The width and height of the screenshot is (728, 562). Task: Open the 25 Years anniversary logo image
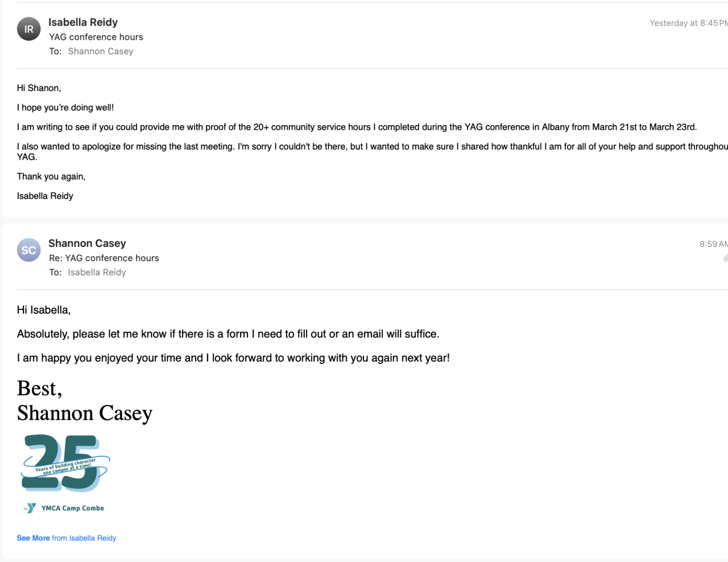tap(65, 463)
